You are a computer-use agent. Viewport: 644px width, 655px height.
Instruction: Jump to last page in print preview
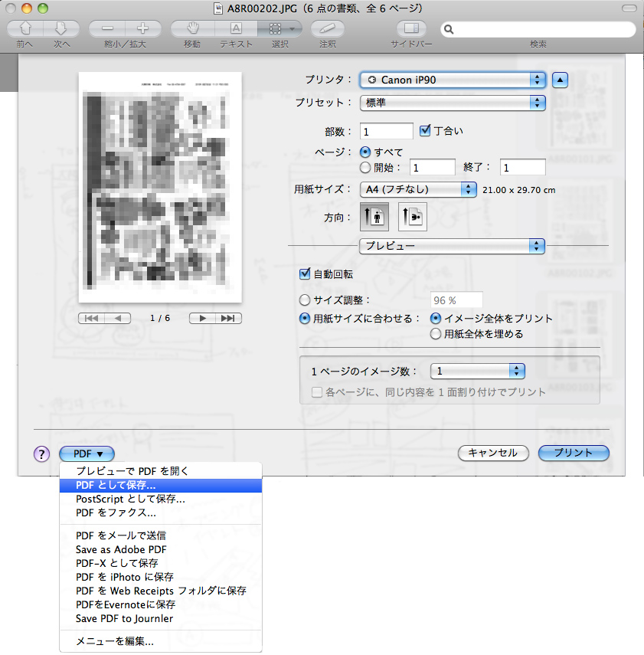tap(228, 318)
